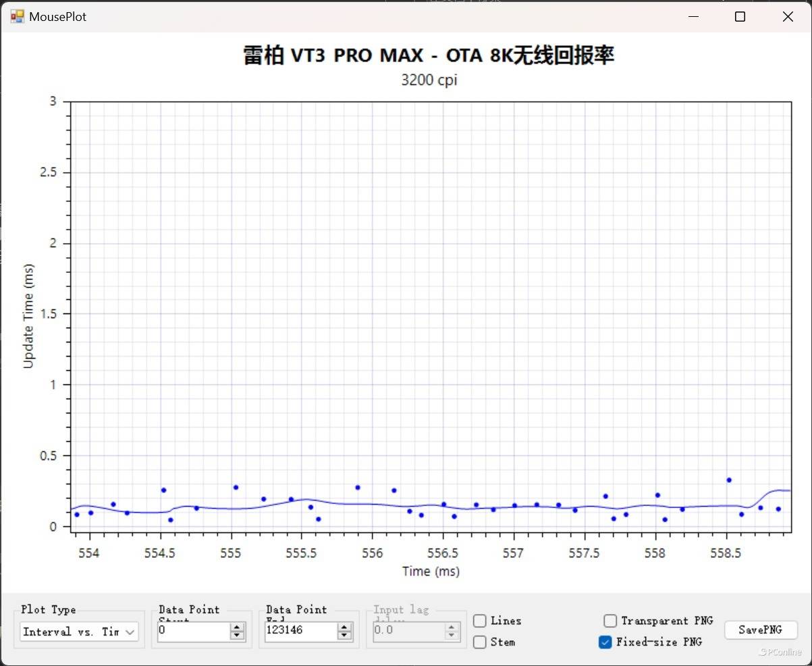
Task: Enable the Lines checkbox
Action: (480, 621)
